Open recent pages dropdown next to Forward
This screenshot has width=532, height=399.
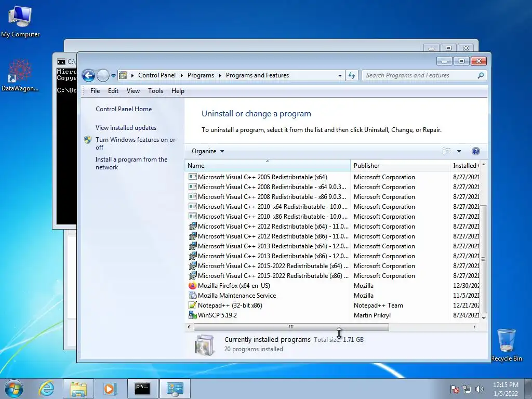pos(113,76)
